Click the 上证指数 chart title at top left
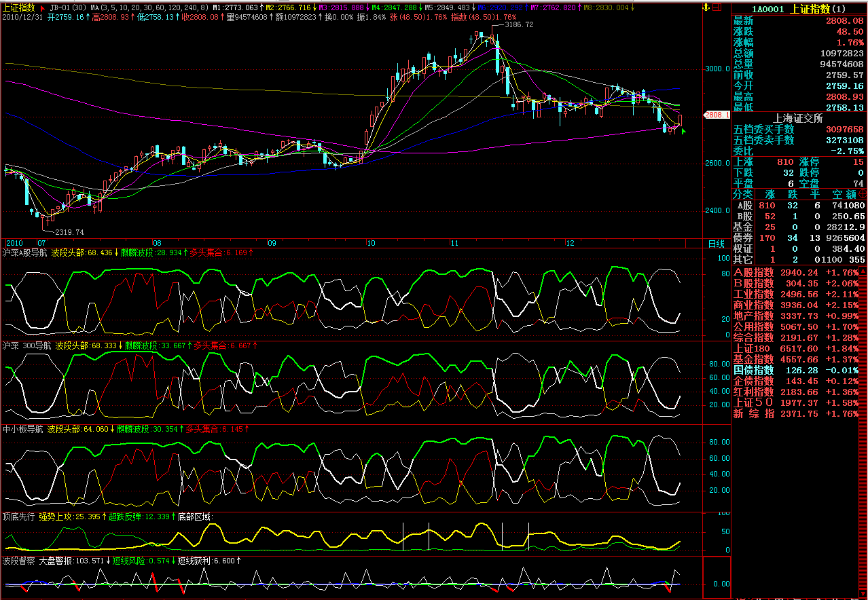This screenshot has height=600, width=868. click(x=18, y=7)
